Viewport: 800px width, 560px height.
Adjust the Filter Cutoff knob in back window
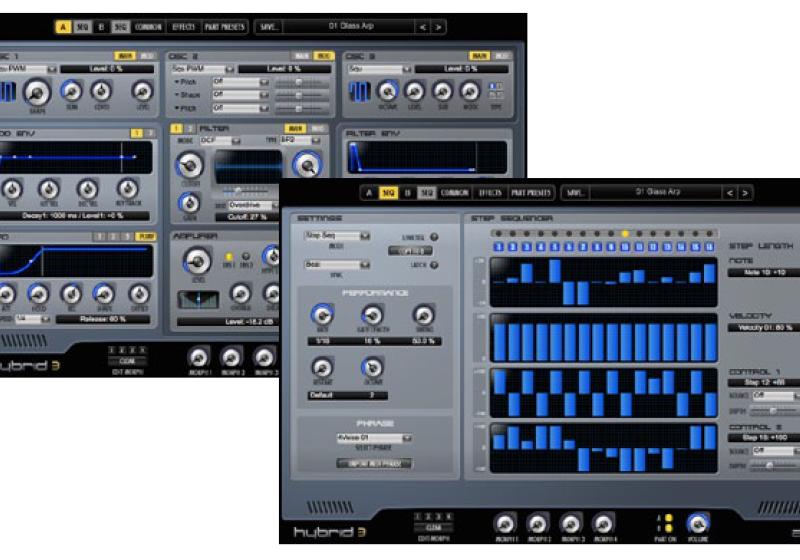pos(190,165)
